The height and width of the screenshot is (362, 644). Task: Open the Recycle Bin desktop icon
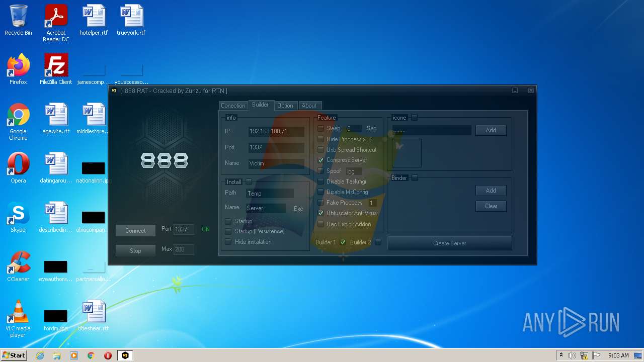(18, 20)
